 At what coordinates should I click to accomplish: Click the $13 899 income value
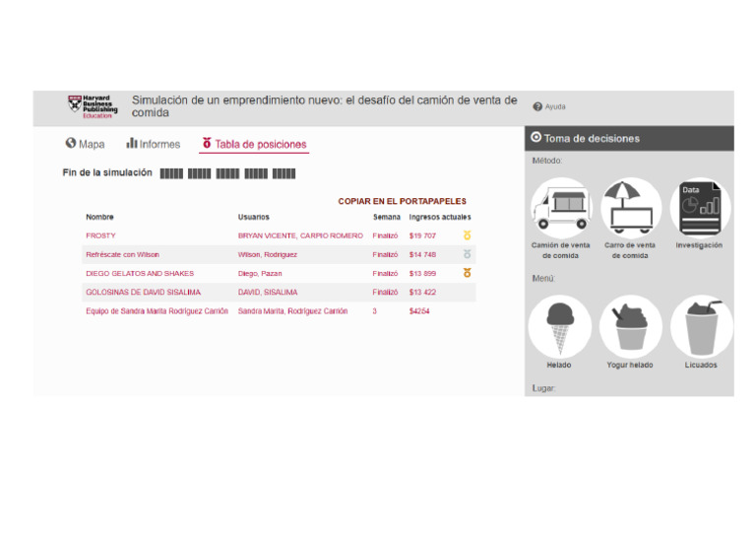tap(422, 273)
